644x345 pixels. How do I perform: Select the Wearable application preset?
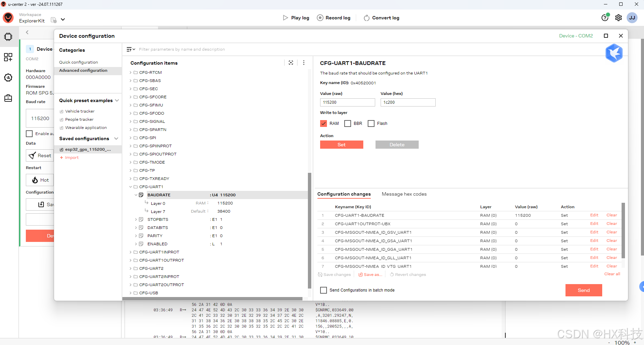[86, 128]
